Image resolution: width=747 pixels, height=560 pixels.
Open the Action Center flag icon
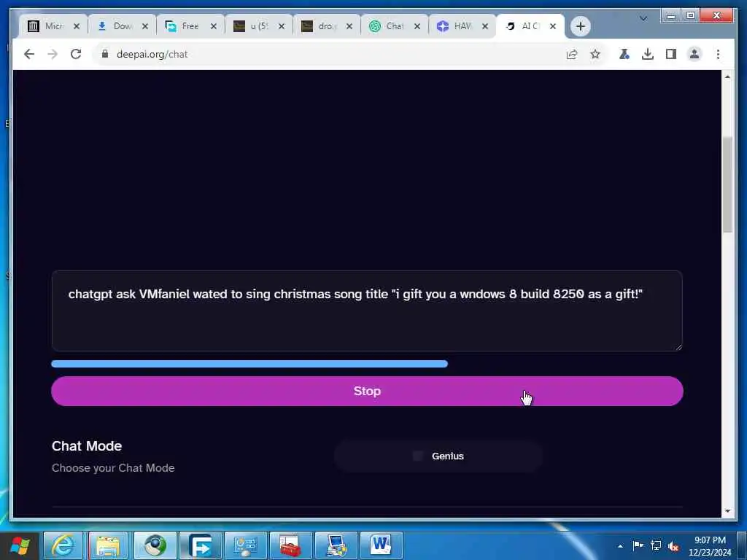638,545
